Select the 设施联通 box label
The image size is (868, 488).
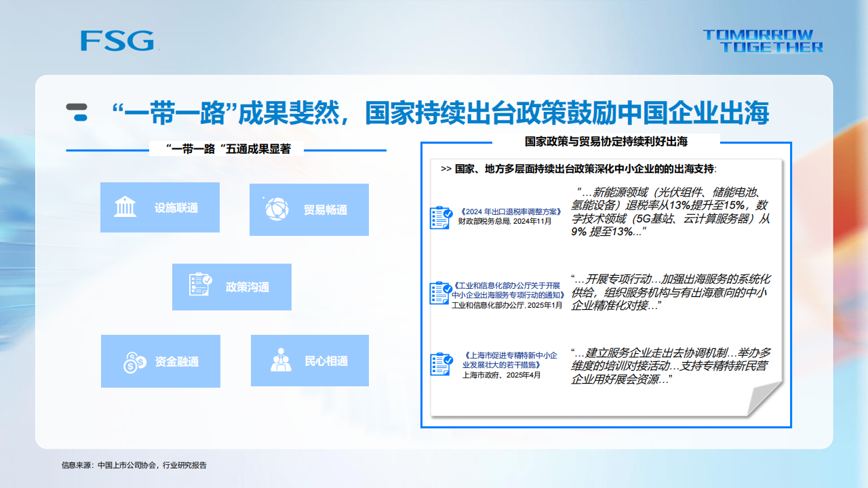[x=176, y=208]
